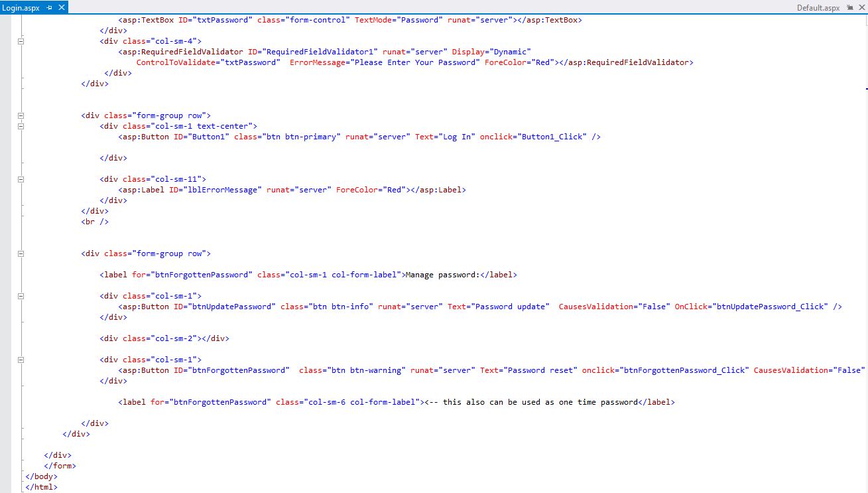Switch to the Login.aspx tab
This screenshot has width=868, height=493.
[21, 7]
